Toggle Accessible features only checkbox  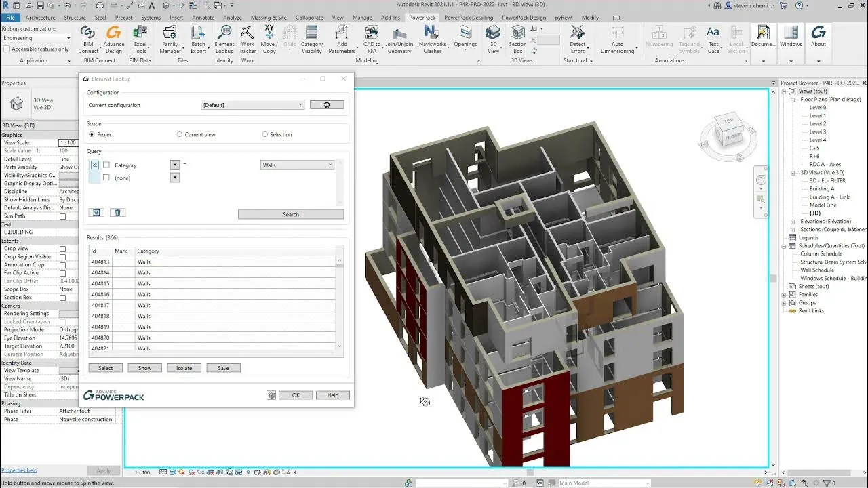[6, 49]
